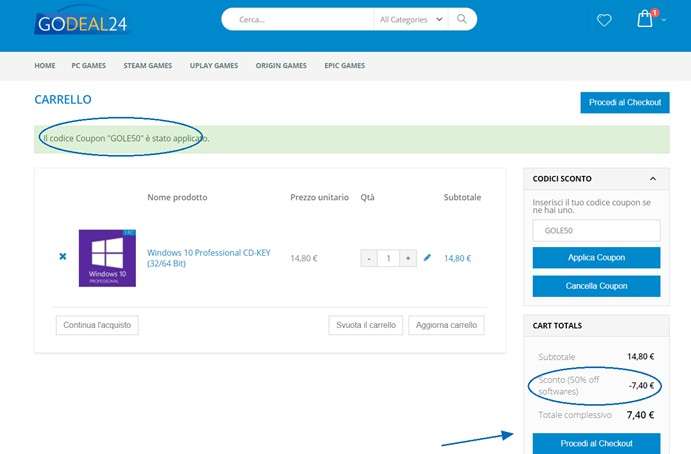Click the search magnifier icon
Screen dimensions: 691x454
(461, 19)
